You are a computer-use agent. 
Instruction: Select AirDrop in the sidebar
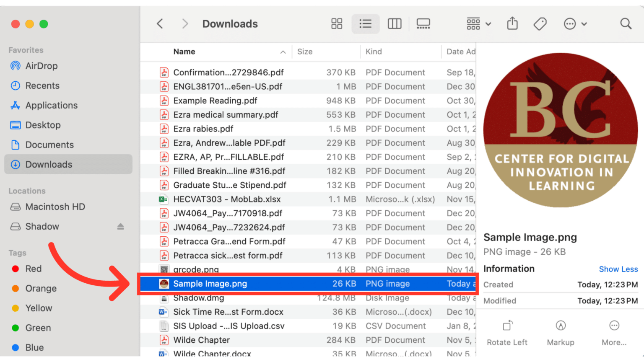(42, 66)
